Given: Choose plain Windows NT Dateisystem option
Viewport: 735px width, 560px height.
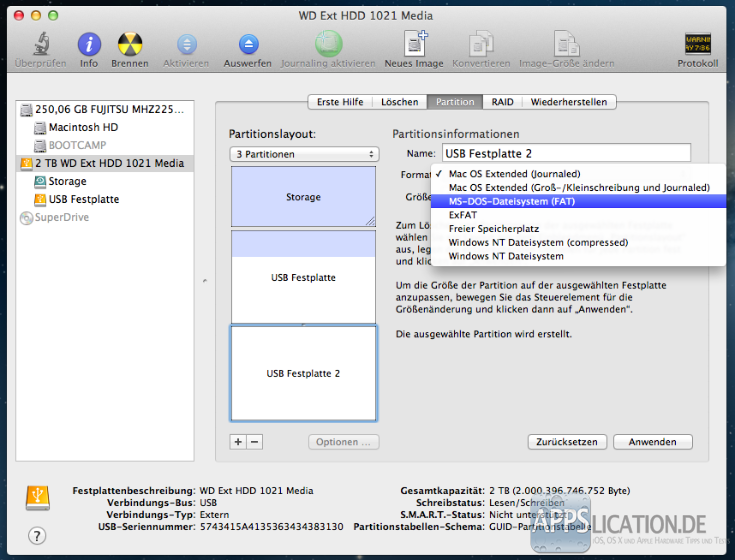Looking at the screenshot, I should [x=578, y=256].
